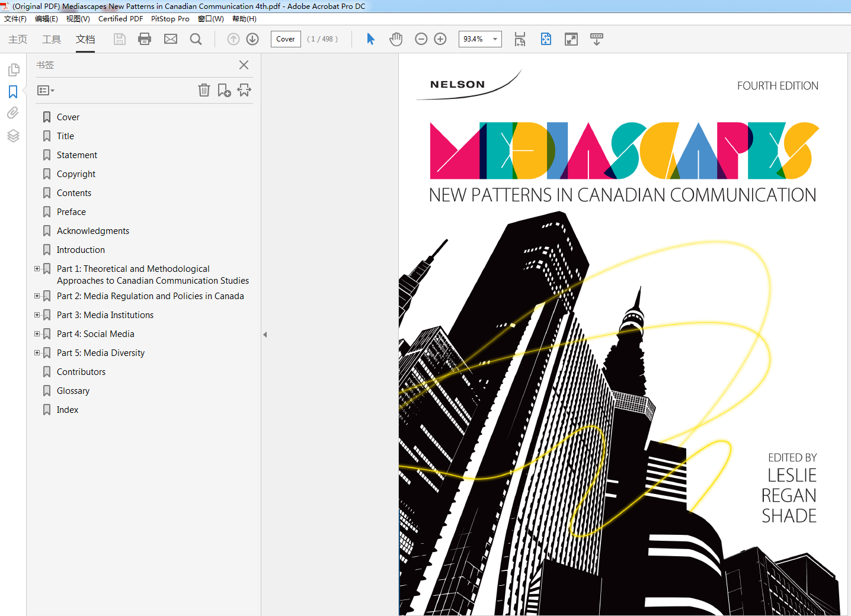Jump to the Preface bookmark
This screenshot has width=851, height=616.
pyautogui.click(x=71, y=212)
